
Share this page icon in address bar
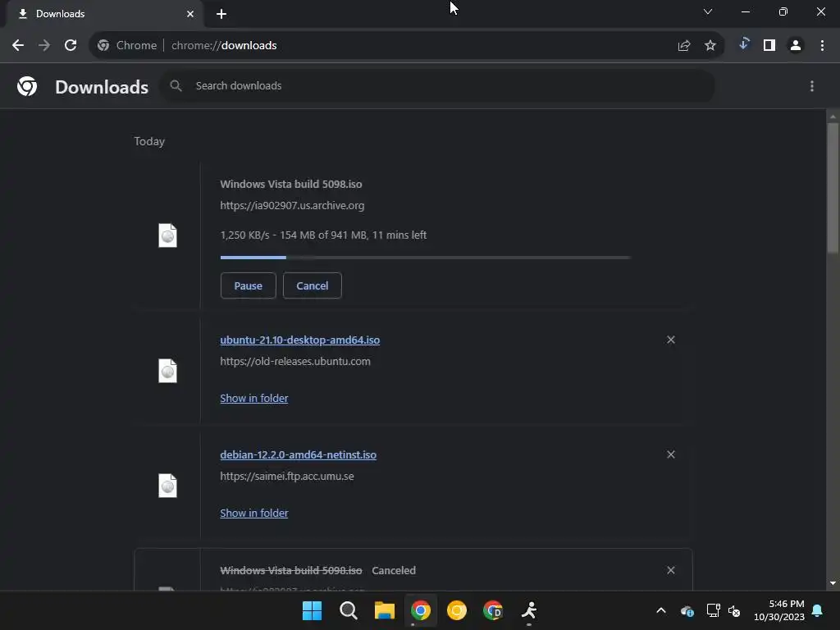[x=684, y=46]
